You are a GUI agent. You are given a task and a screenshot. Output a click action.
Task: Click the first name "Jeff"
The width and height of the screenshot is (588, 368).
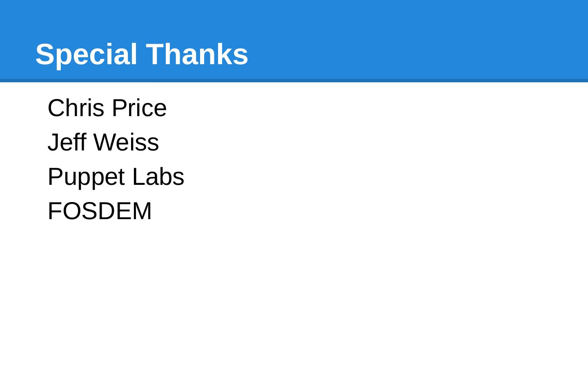click(67, 142)
